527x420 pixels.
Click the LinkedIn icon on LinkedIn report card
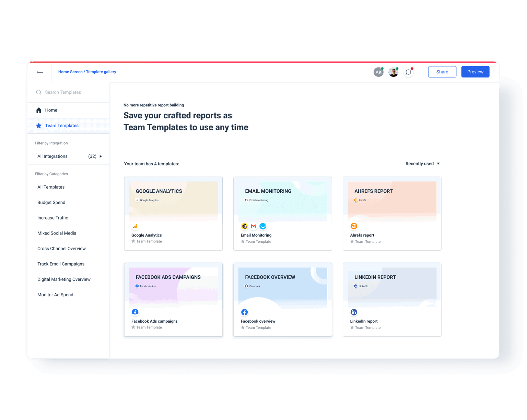[354, 312]
